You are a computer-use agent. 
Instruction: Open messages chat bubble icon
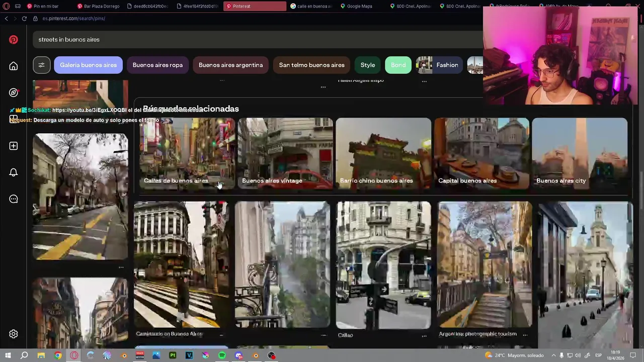click(x=14, y=199)
